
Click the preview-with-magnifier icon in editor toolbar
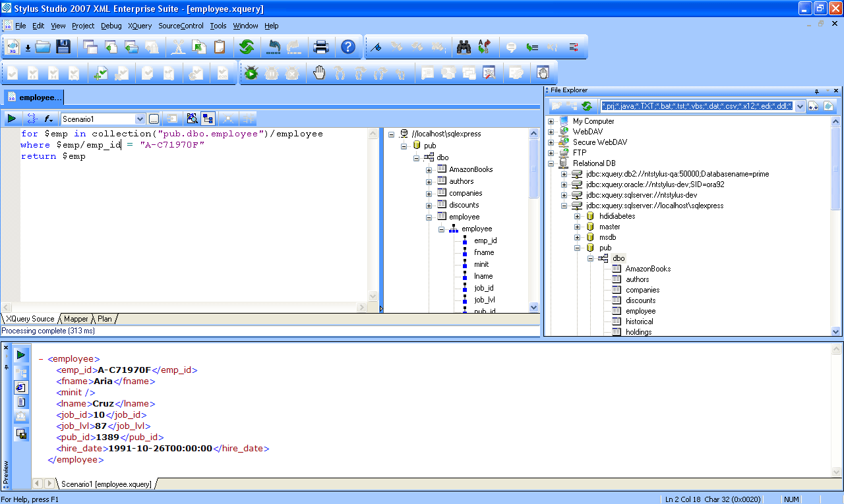point(192,119)
